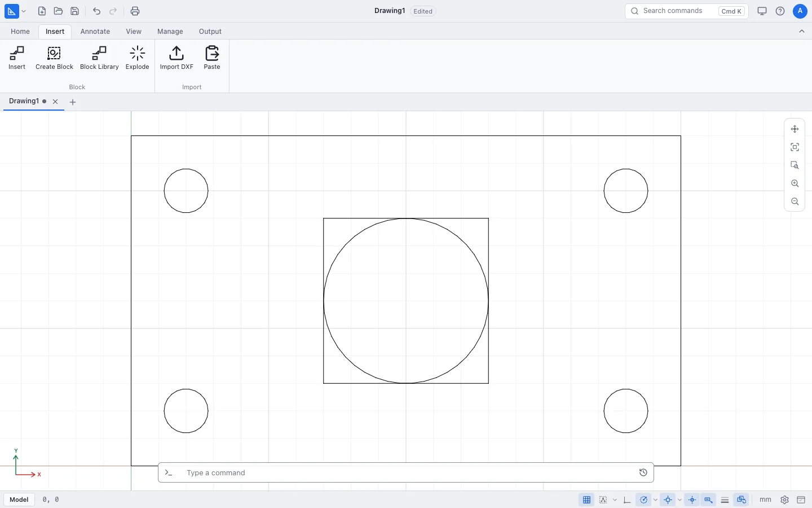Viewport: 812px width, 508px height.
Task: Toggle grid display in status bar
Action: click(586, 500)
